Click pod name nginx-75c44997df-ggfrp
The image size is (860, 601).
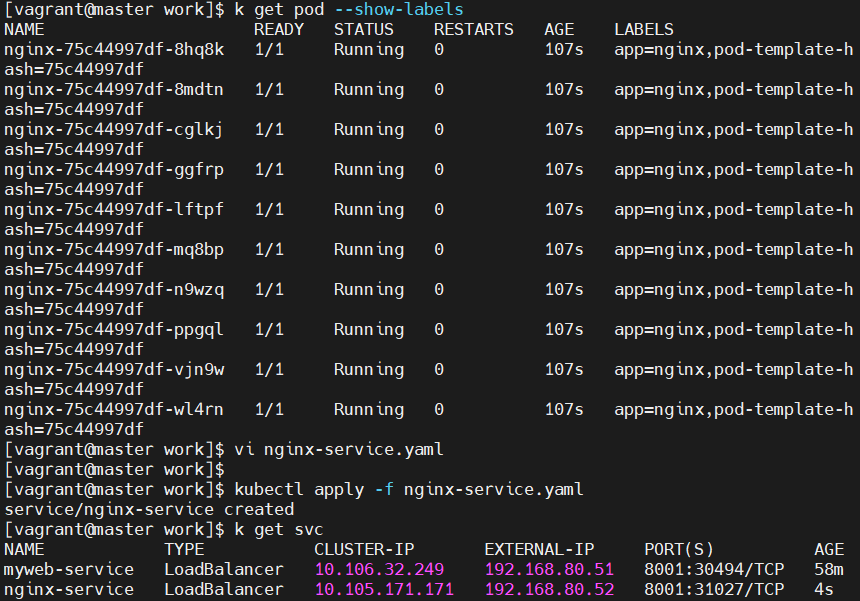pos(114,170)
